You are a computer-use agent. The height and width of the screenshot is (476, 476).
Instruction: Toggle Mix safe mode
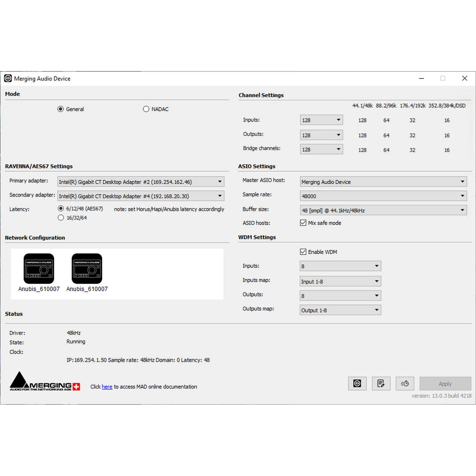(303, 223)
